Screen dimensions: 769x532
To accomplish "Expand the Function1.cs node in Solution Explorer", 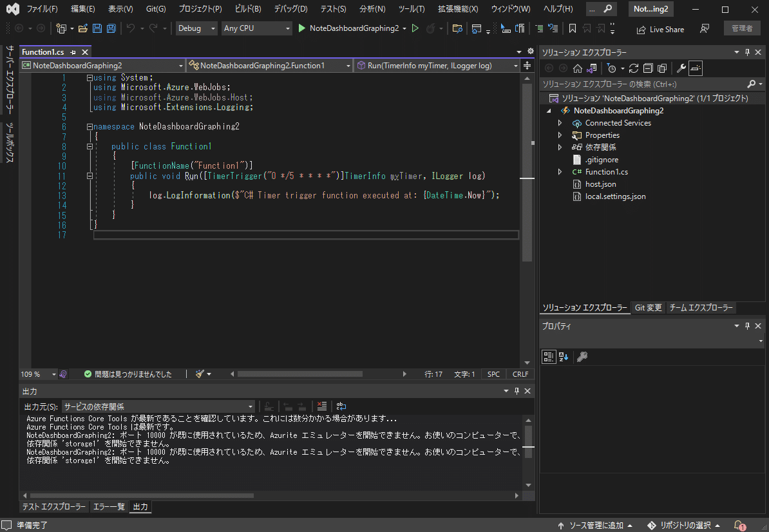I will click(560, 172).
